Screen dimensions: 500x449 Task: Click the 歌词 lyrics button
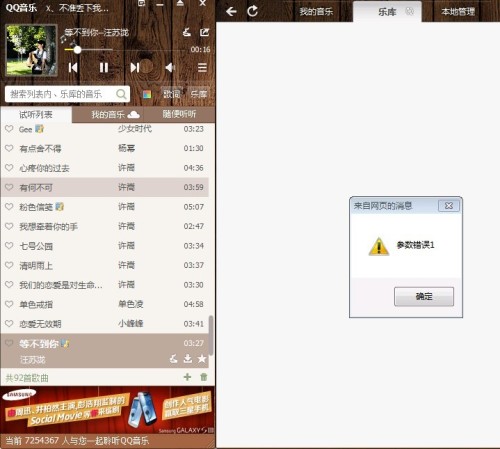[172, 94]
